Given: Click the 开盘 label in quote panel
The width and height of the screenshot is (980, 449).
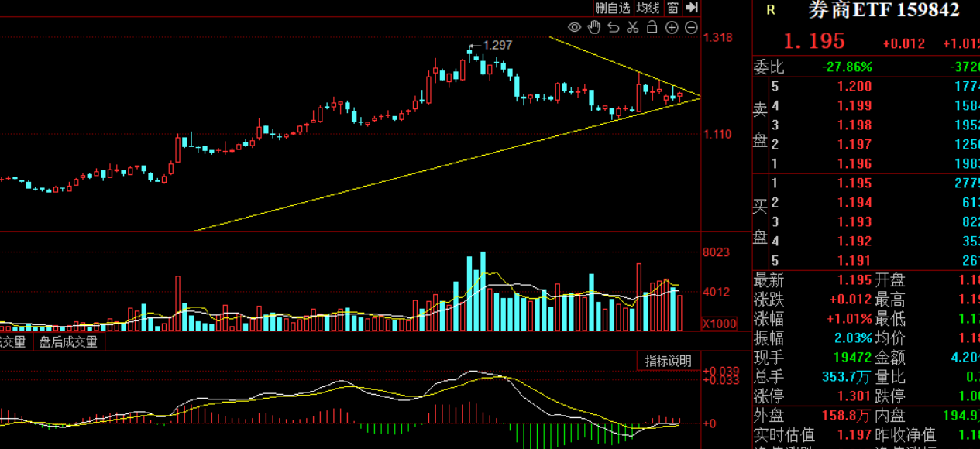Looking at the screenshot, I should [890, 280].
